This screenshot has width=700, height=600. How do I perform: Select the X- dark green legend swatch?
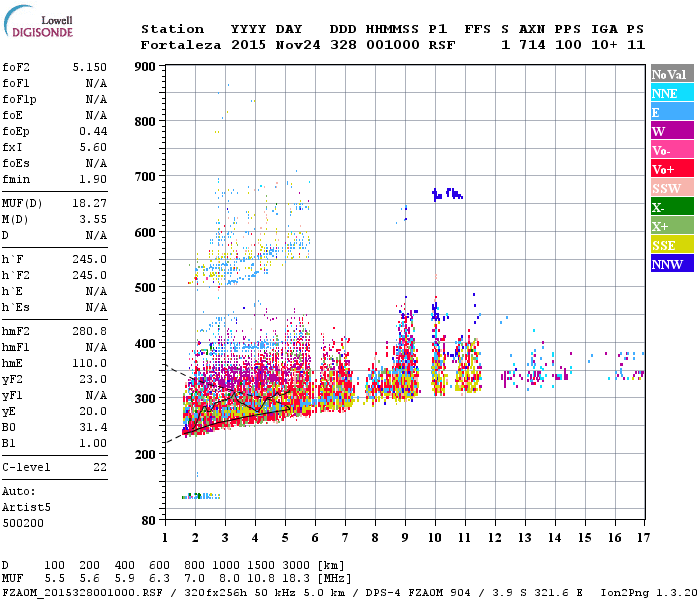(672, 206)
